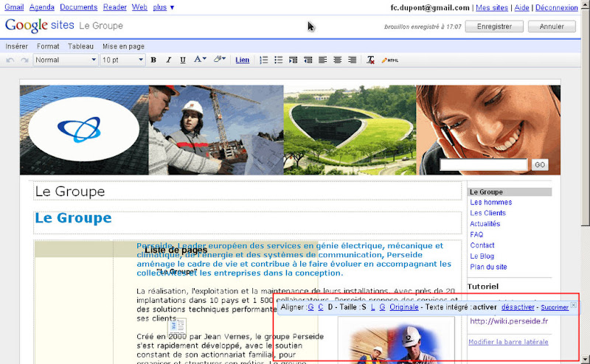Open the 10 pt font size dropdown

[x=122, y=60]
